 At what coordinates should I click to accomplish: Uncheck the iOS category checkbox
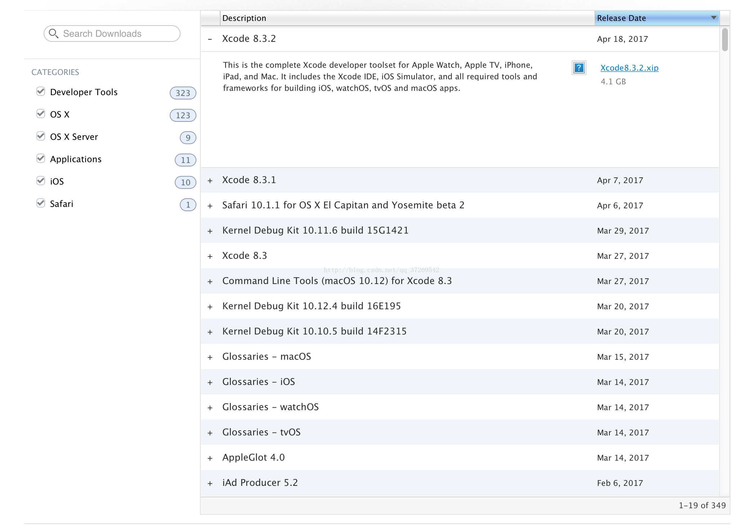(41, 181)
